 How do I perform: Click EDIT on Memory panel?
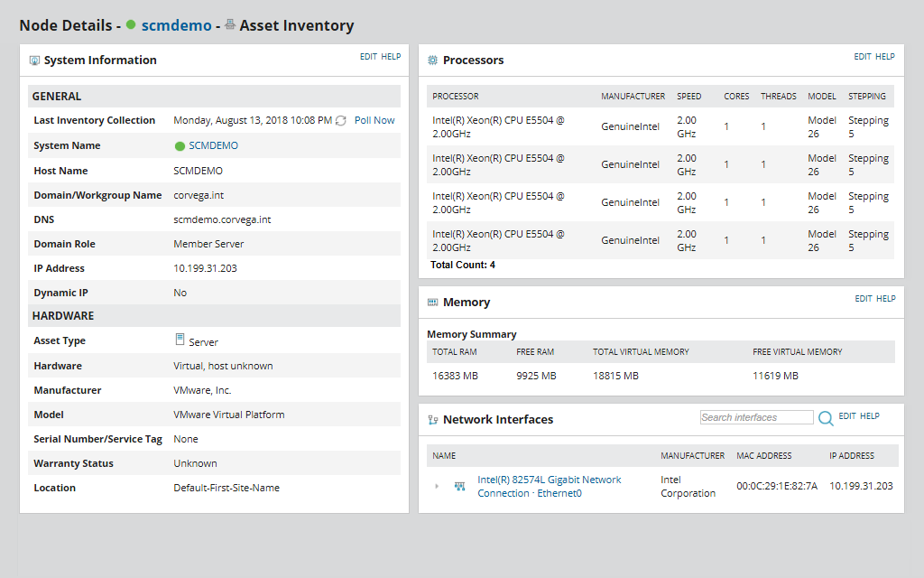[864, 299]
